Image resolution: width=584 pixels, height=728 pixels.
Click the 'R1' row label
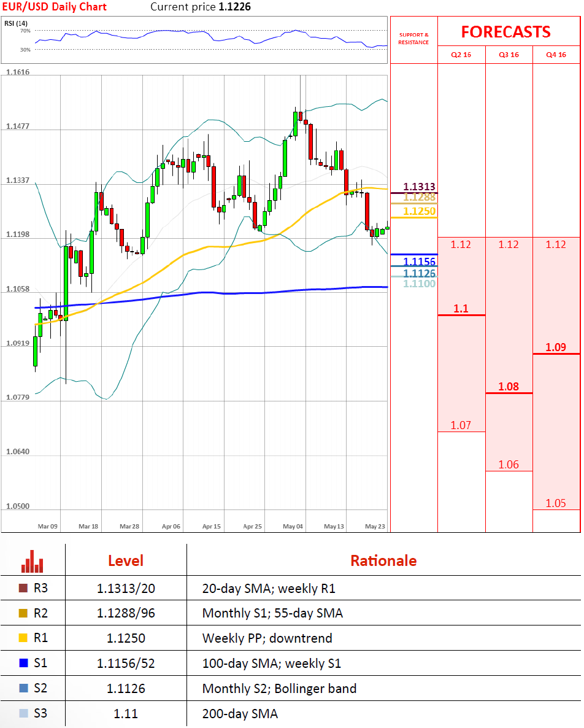coord(41,638)
